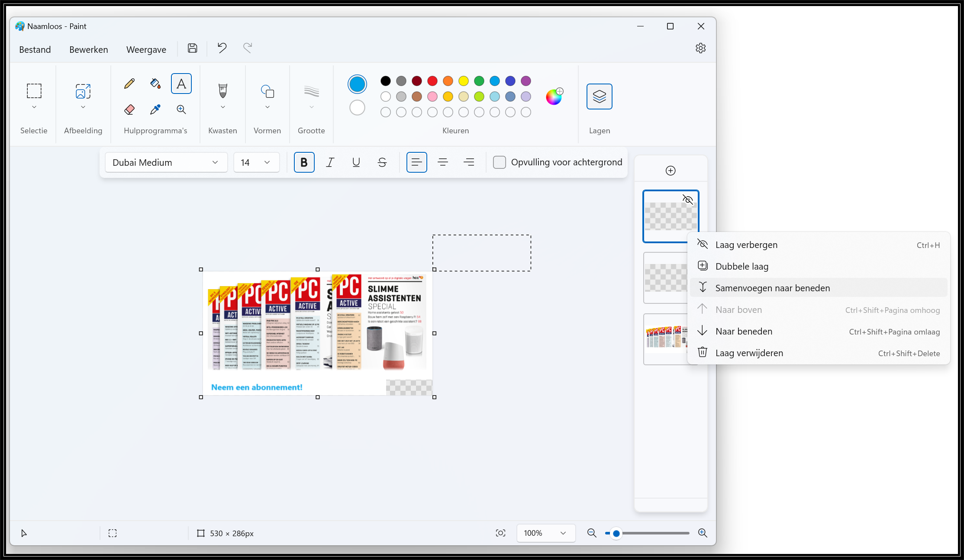The image size is (964, 560).
Task: Choose Laag verbergen in context menu
Action: pyautogui.click(x=819, y=245)
